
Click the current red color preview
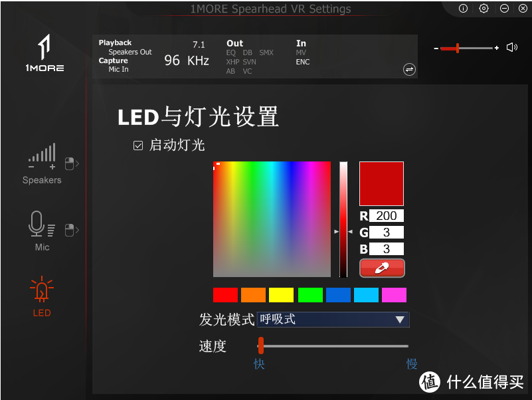tap(381, 183)
